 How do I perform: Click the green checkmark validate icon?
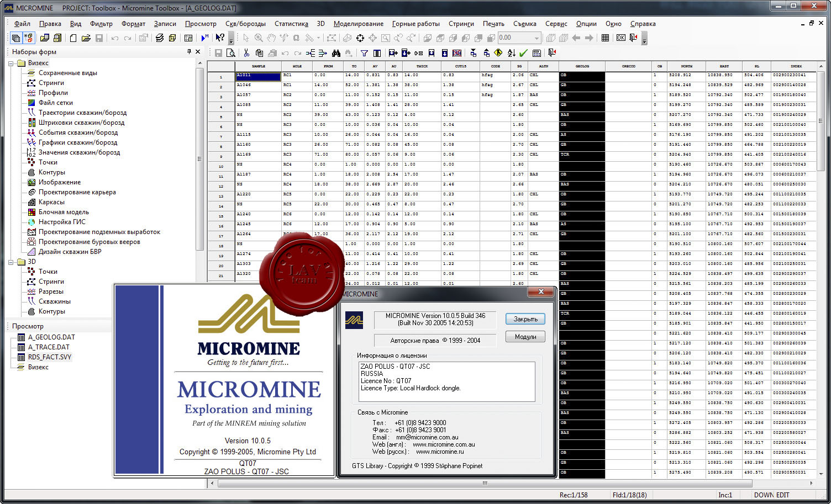(523, 53)
